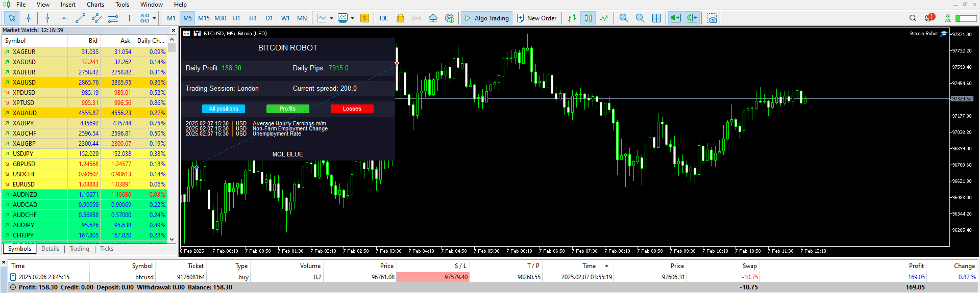Switch chart to H1 timeframe
The image size is (980, 293).
tap(237, 18)
